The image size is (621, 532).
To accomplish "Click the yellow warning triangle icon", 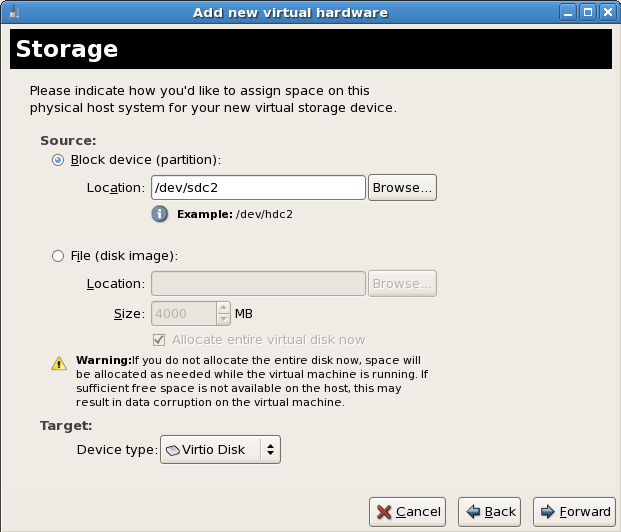I will pos(59,364).
